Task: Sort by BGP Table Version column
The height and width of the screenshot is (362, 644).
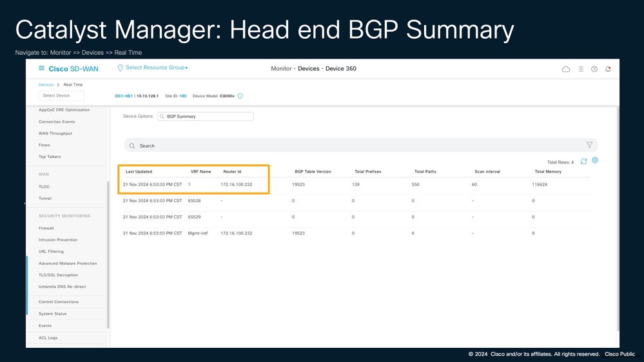Action: [313, 171]
